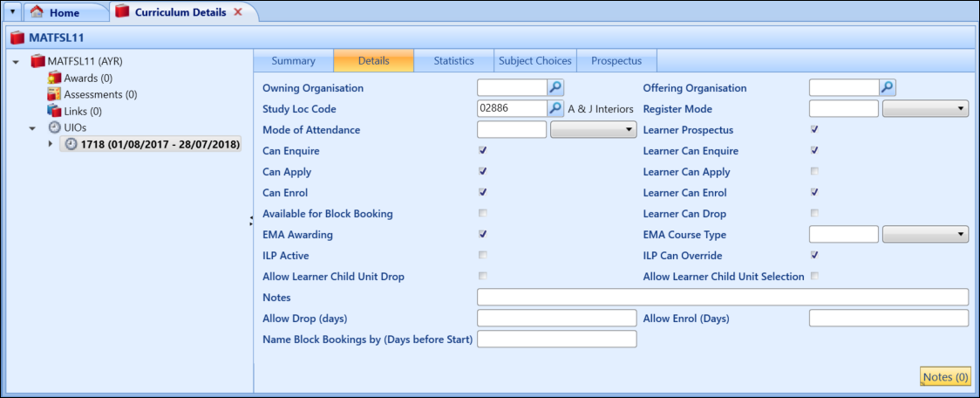980x398 pixels.
Task: Select Awards (0) in the tree
Action: (88, 79)
